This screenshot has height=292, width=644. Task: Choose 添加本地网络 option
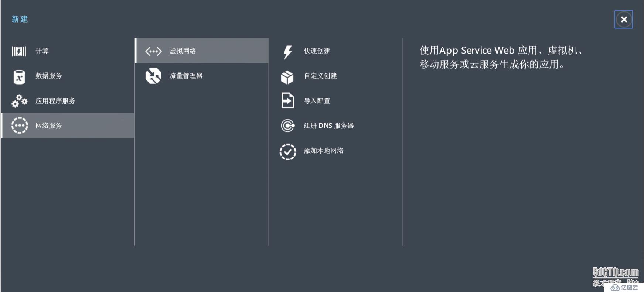click(x=336, y=151)
